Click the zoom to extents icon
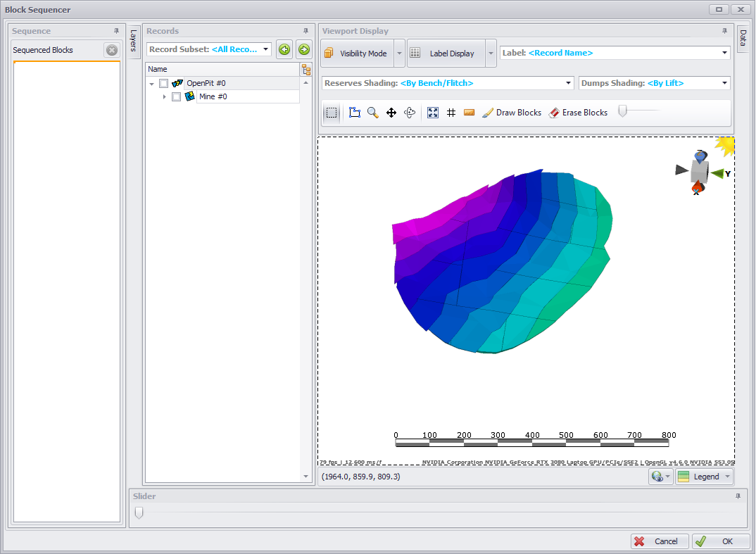 pos(433,113)
